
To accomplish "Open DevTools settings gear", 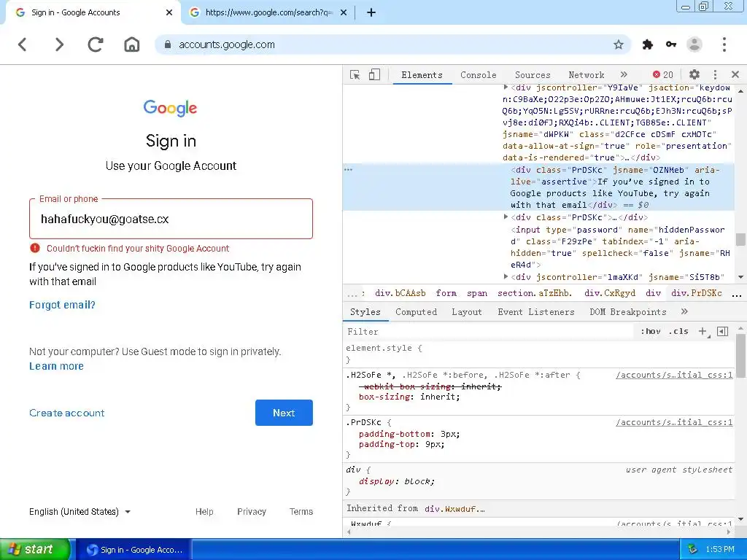I will (x=694, y=75).
